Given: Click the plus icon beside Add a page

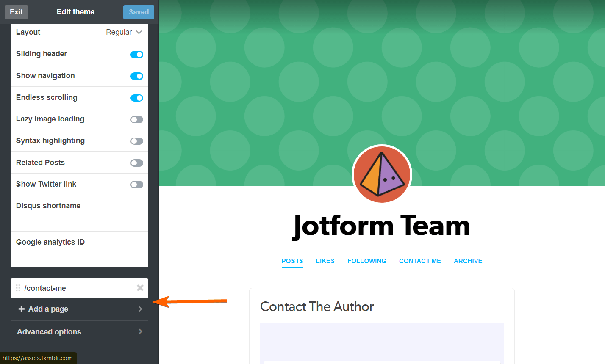Looking at the screenshot, I should click(x=21, y=309).
